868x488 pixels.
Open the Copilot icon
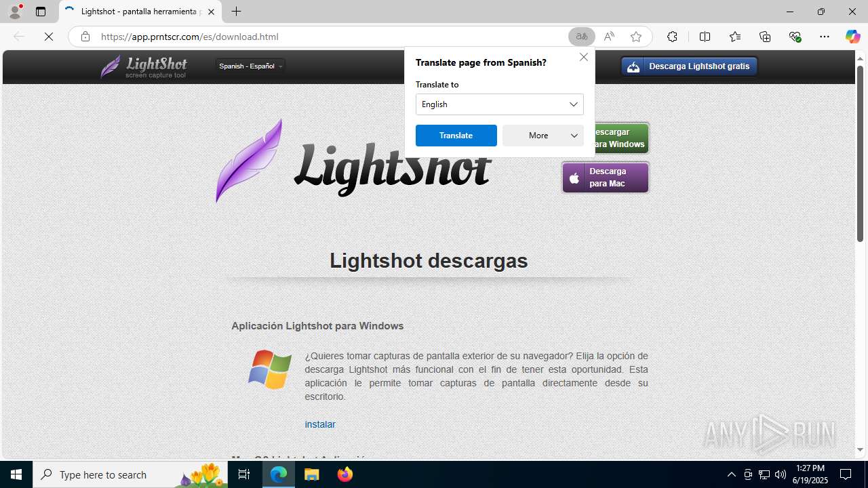[852, 37]
